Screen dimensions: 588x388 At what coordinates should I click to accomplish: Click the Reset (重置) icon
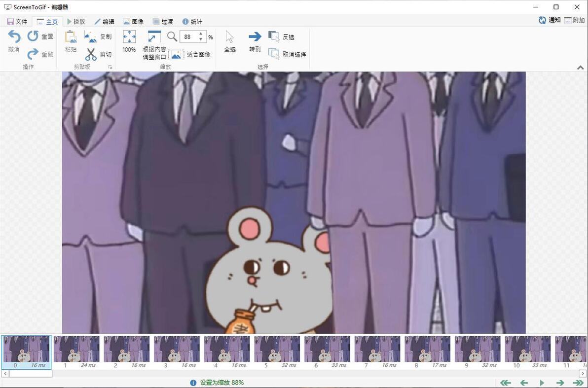(33, 36)
